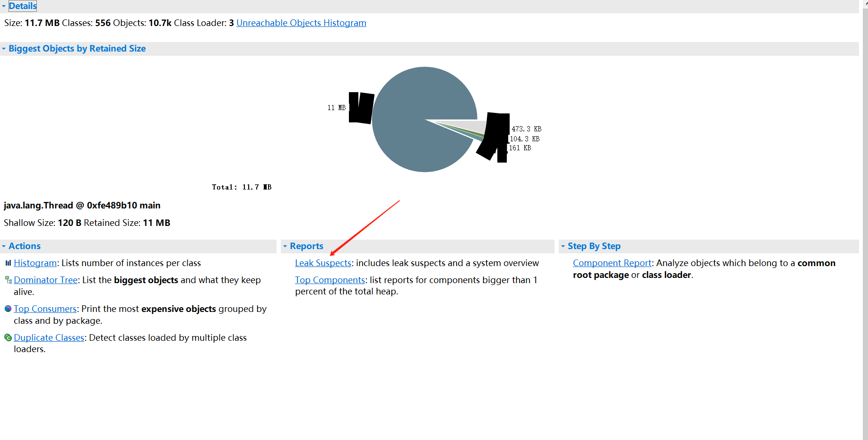Click the 11 MB pie label
The width and height of the screenshot is (868, 440).
click(337, 108)
